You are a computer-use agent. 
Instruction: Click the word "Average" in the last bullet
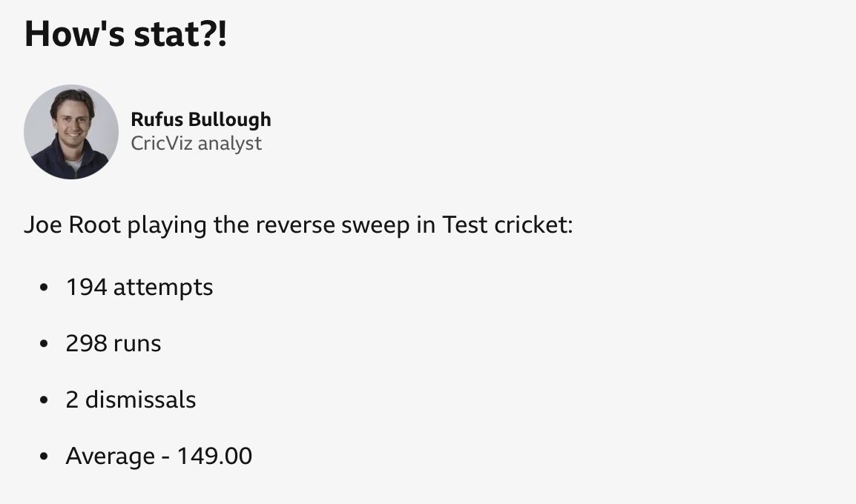pyautogui.click(x=111, y=457)
